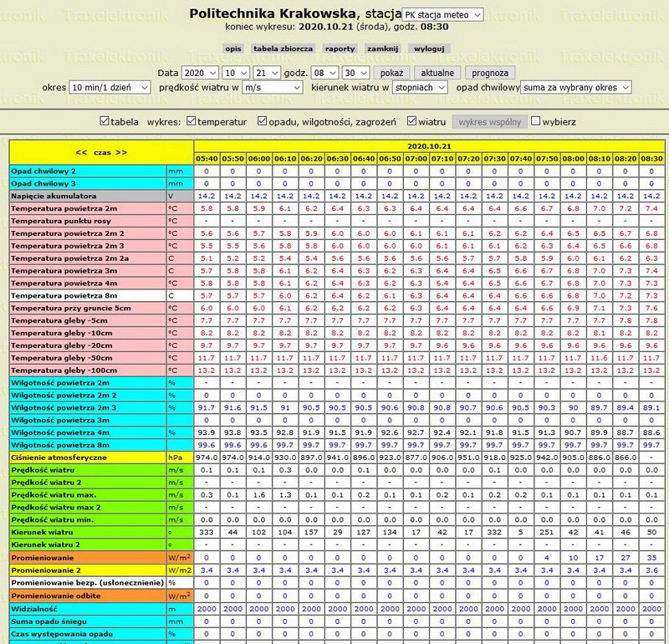Open the minutes dropdown showing 30
The height and width of the screenshot is (644, 669).
(x=355, y=73)
